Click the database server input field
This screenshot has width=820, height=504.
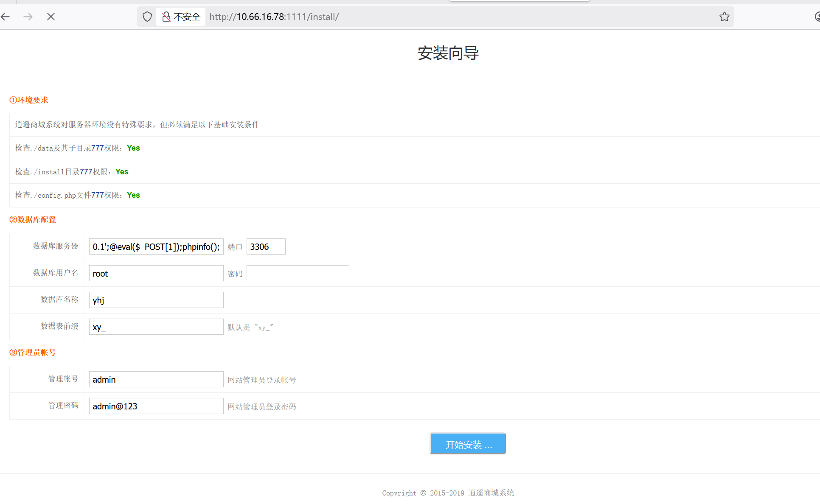[156, 246]
